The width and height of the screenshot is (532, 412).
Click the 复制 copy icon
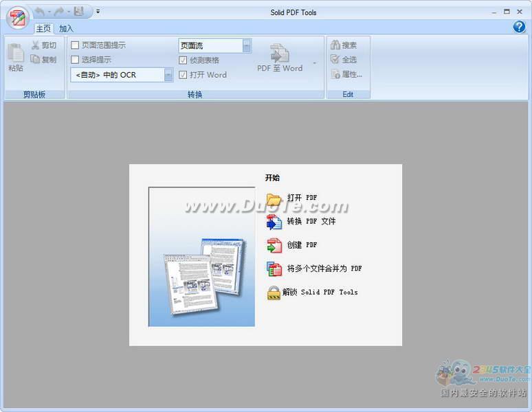point(35,59)
